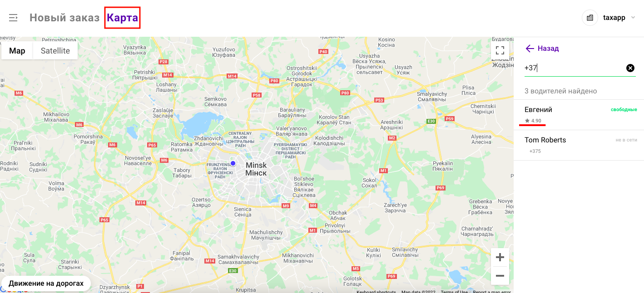Open Terms of Use link on map

click(454, 291)
